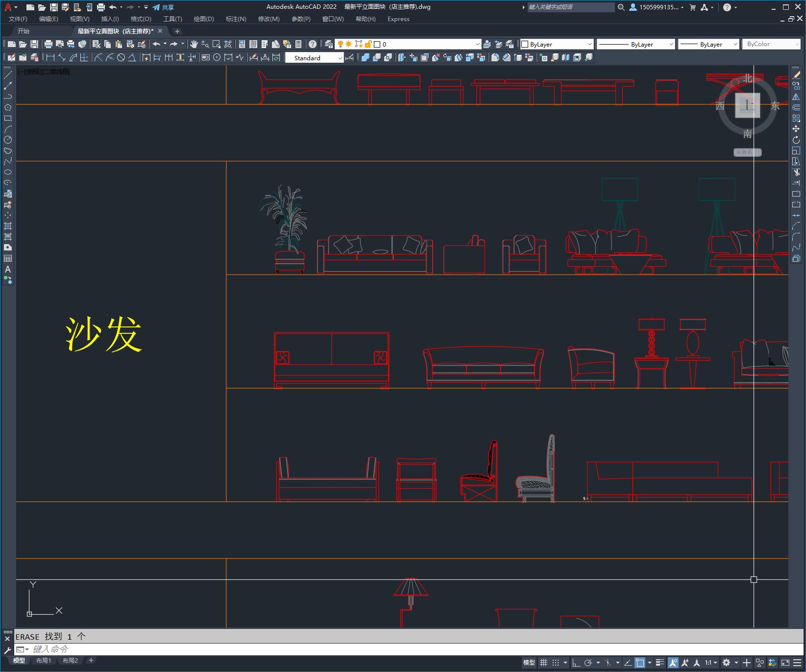The height and width of the screenshot is (672, 806).
Task: Toggle object snap tracking in status bar
Action: [628, 663]
